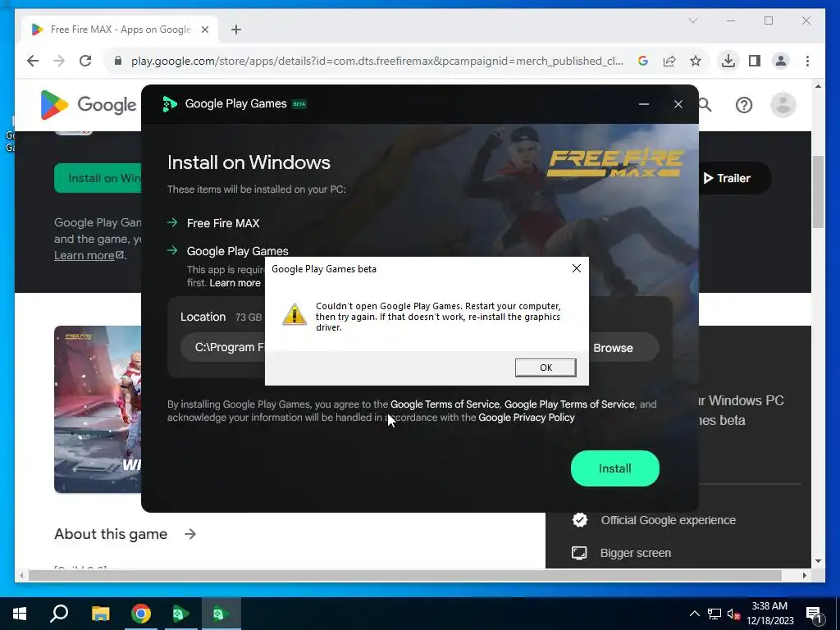840x630 pixels.
Task: Bookmark this tab with star
Action: 696,61
